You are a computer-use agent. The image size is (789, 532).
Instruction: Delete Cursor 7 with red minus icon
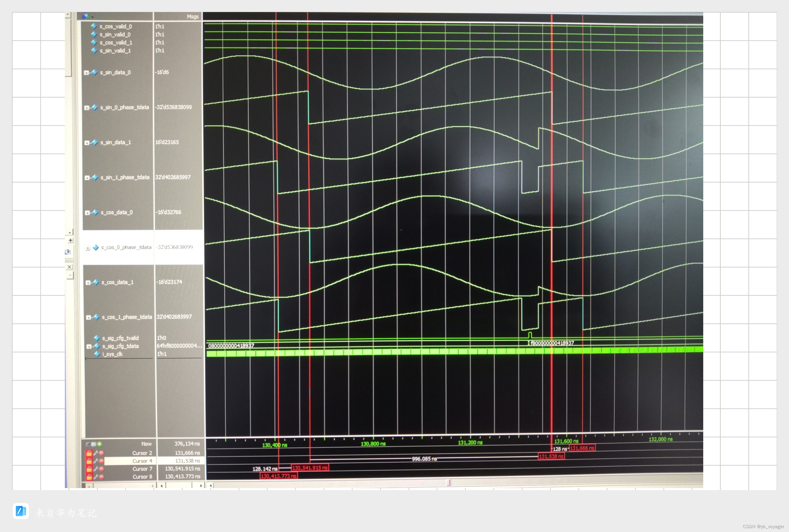click(x=101, y=469)
